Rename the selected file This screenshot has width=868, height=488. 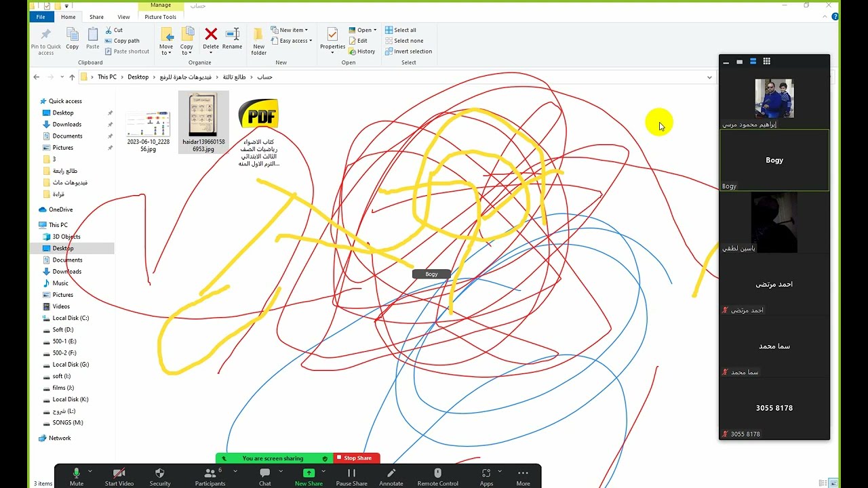[x=232, y=39]
